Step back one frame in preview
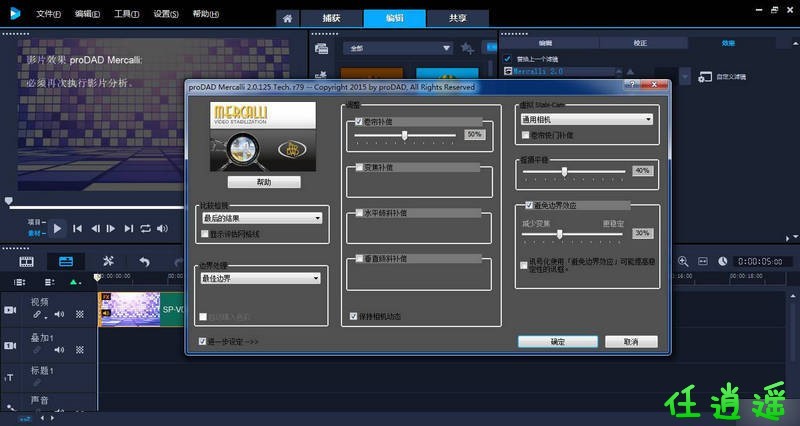This screenshot has width=800, height=426. click(x=95, y=229)
